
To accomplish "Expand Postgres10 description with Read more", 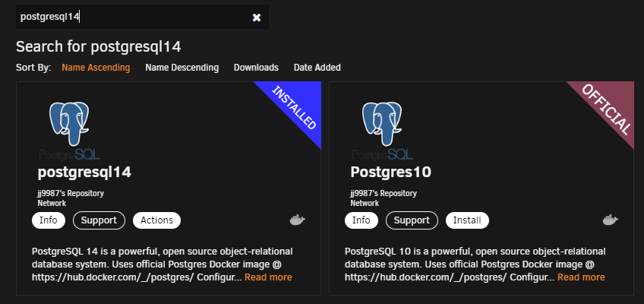I will pyautogui.click(x=581, y=277).
